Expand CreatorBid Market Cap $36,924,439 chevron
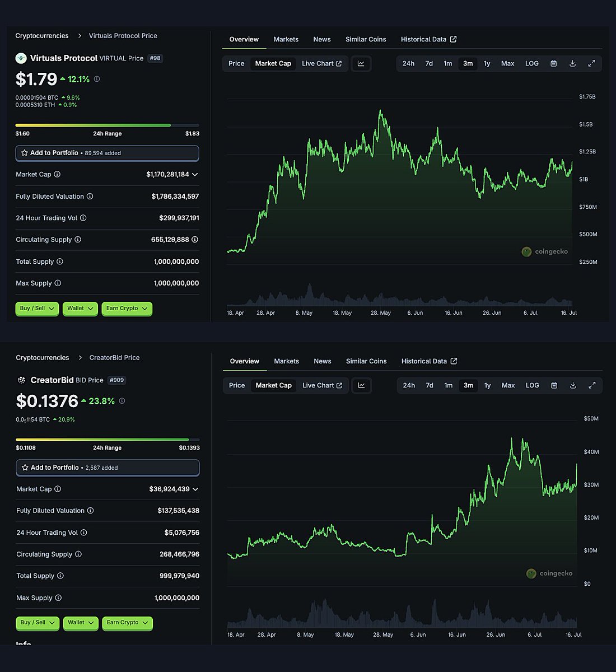This screenshot has width=616, height=672. [195, 489]
